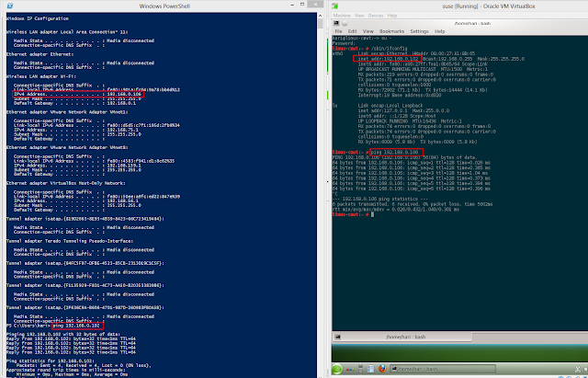Minimize the Windows PowerShell window

292,5
